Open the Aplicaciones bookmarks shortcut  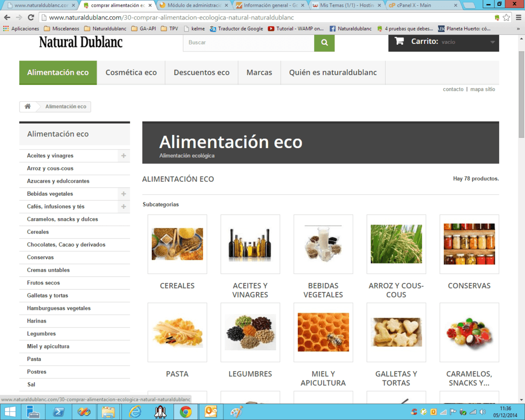21,29
